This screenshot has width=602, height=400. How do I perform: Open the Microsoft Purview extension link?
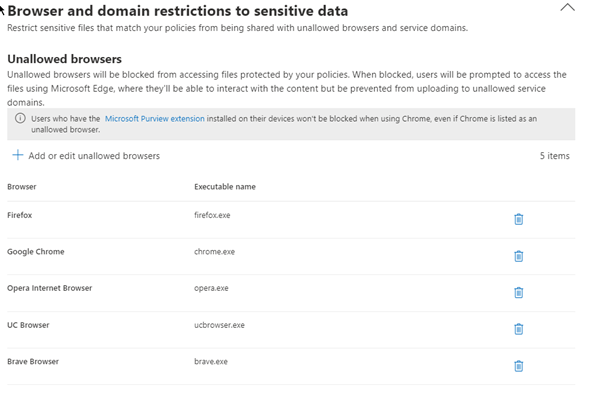point(156,118)
